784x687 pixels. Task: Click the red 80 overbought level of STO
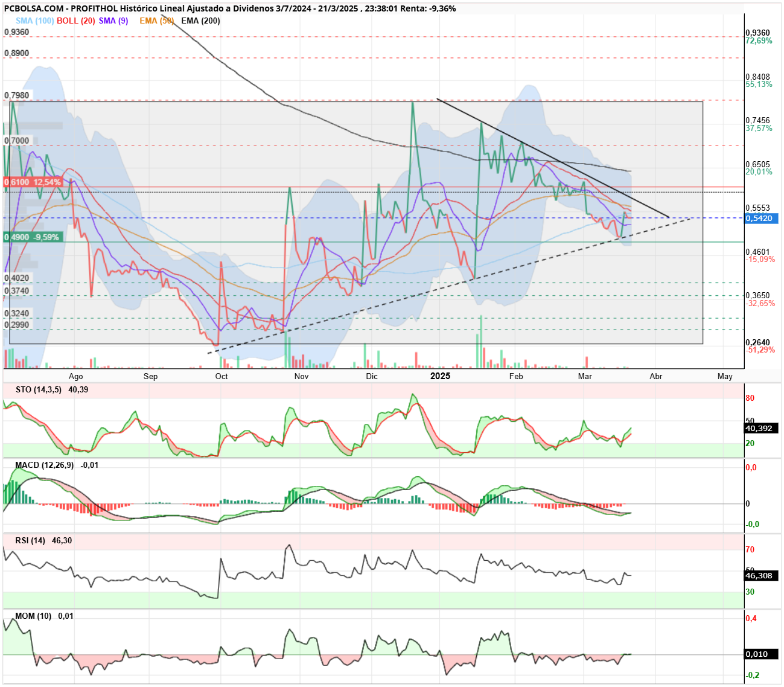(750, 398)
